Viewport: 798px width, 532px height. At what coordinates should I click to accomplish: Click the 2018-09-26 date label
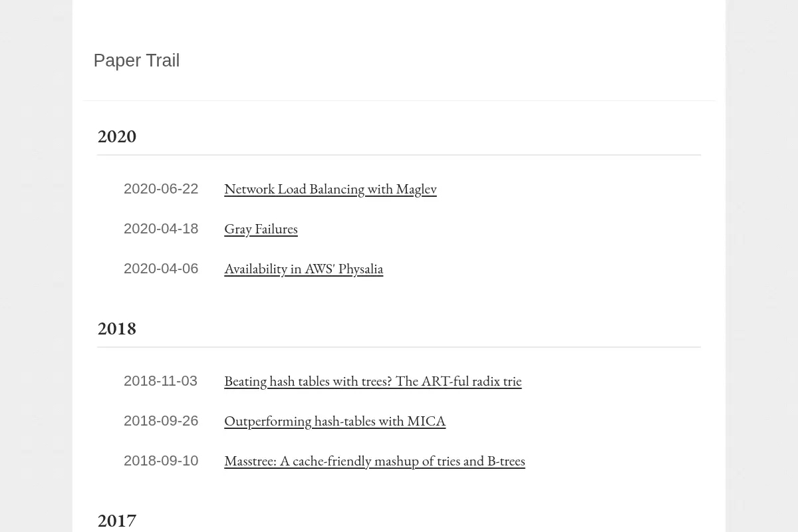(x=161, y=421)
